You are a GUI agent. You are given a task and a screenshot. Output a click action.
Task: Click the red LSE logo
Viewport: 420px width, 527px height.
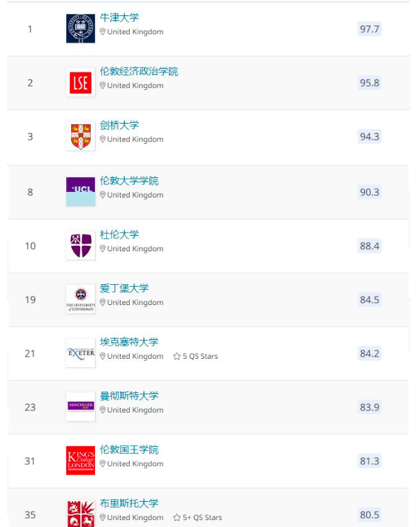(x=80, y=83)
